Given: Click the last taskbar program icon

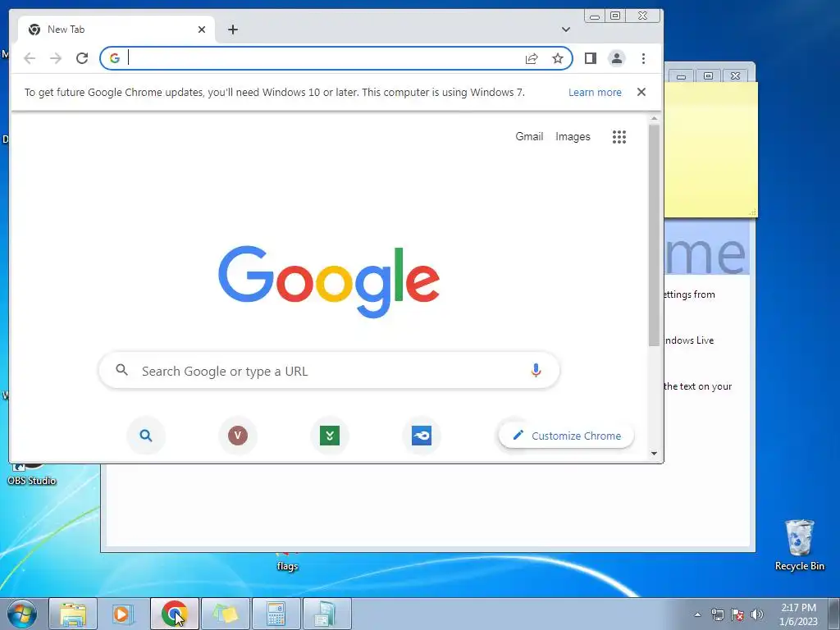Looking at the screenshot, I should pyautogui.click(x=326, y=614).
